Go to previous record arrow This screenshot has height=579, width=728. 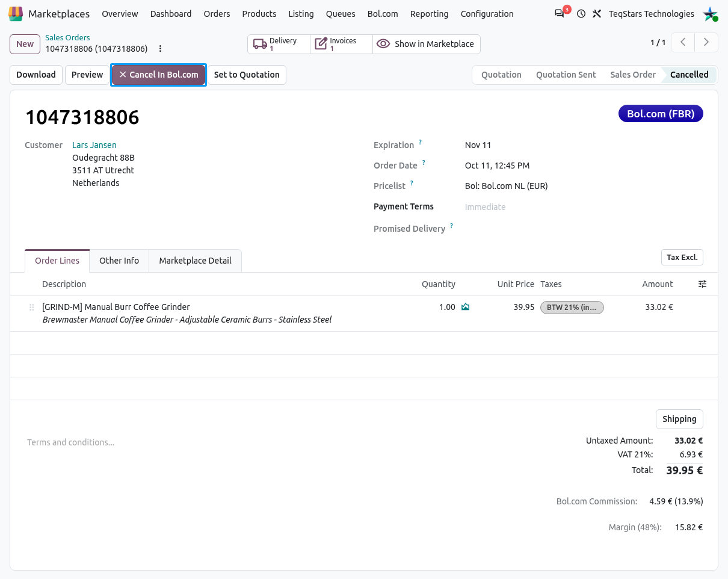(x=683, y=42)
